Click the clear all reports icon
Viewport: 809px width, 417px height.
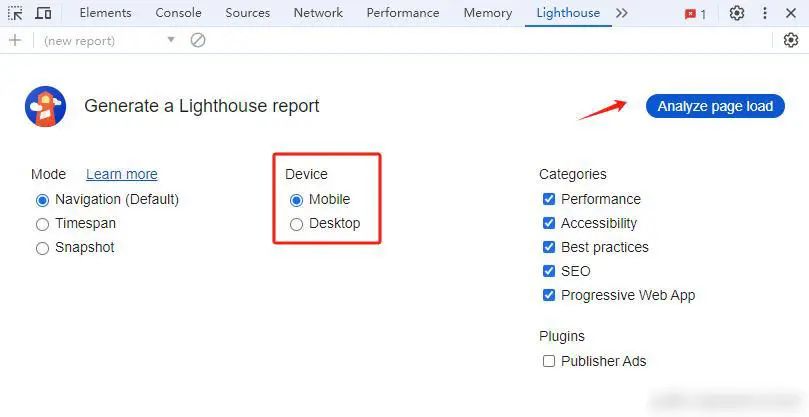198,40
